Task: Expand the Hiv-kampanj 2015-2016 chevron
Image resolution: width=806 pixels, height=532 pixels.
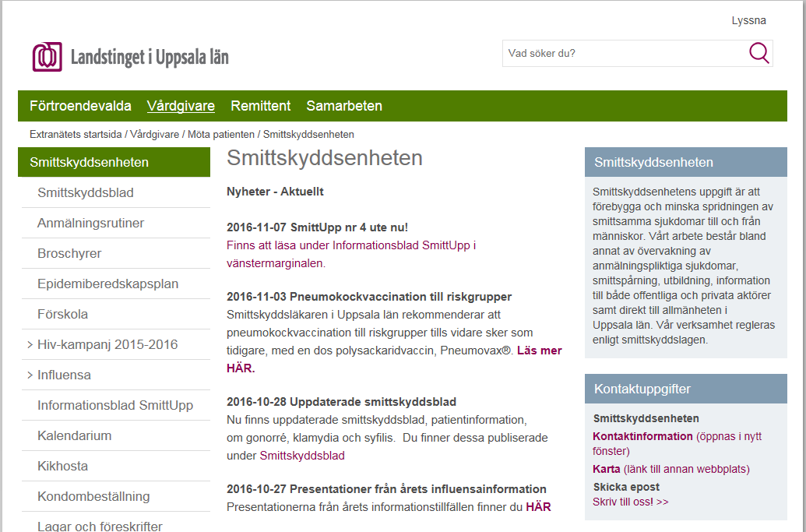Action: point(30,344)
